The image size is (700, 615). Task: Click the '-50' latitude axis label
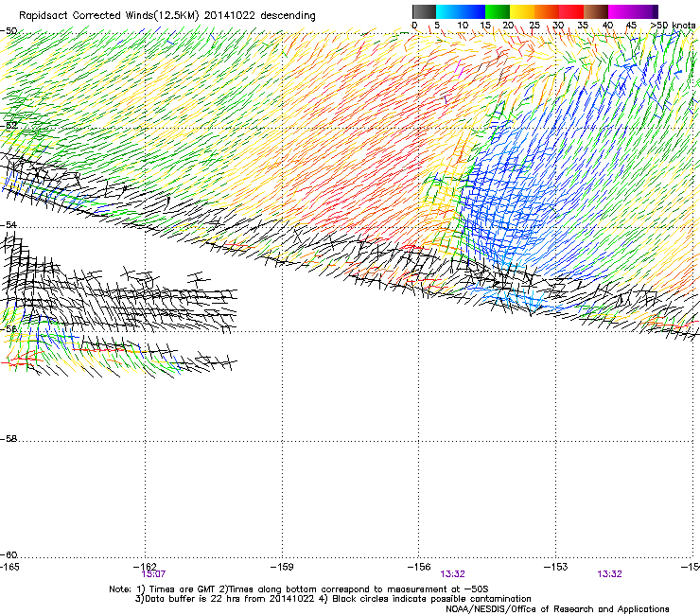pos(9,31)
